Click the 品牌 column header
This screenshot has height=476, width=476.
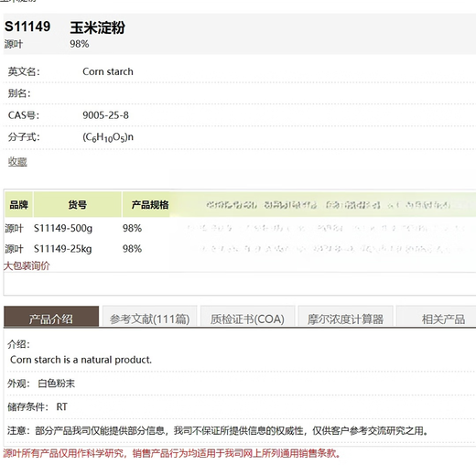click(18, 204)
